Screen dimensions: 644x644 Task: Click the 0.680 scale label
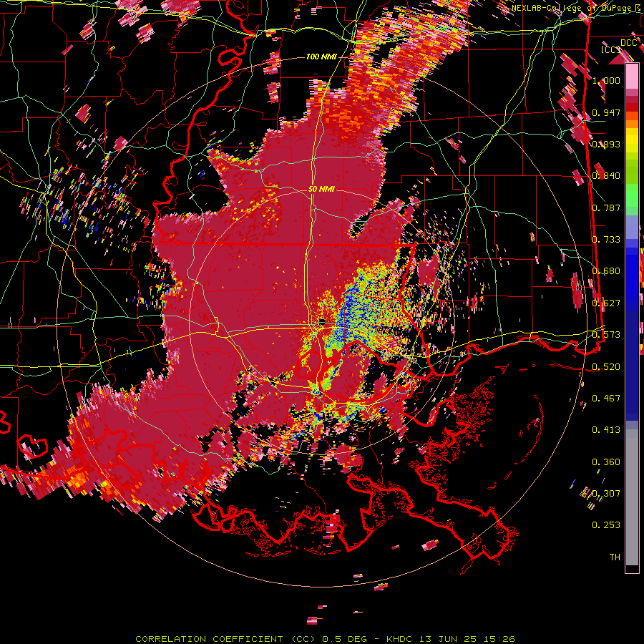coord(606,271)
